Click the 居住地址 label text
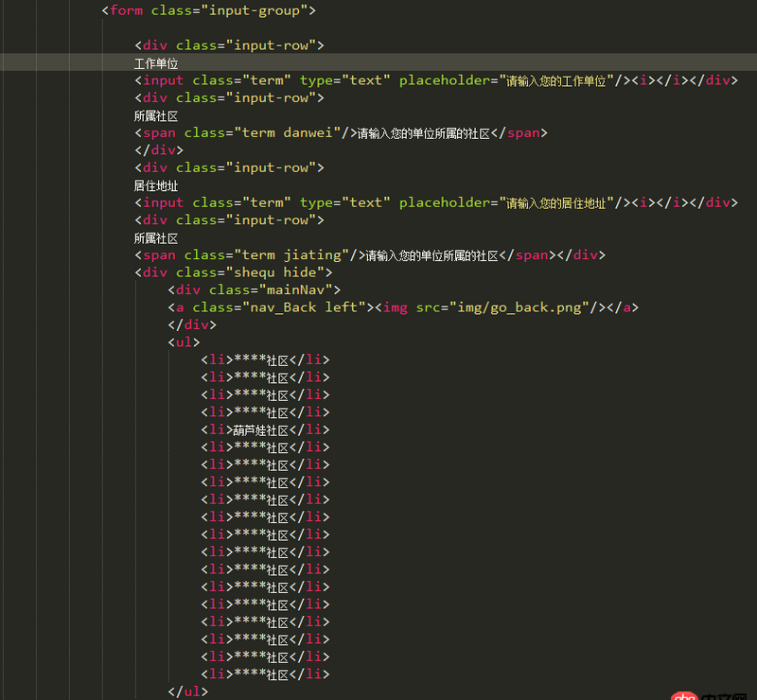Viewport: 757px width, 700px height. pos(155,184)
